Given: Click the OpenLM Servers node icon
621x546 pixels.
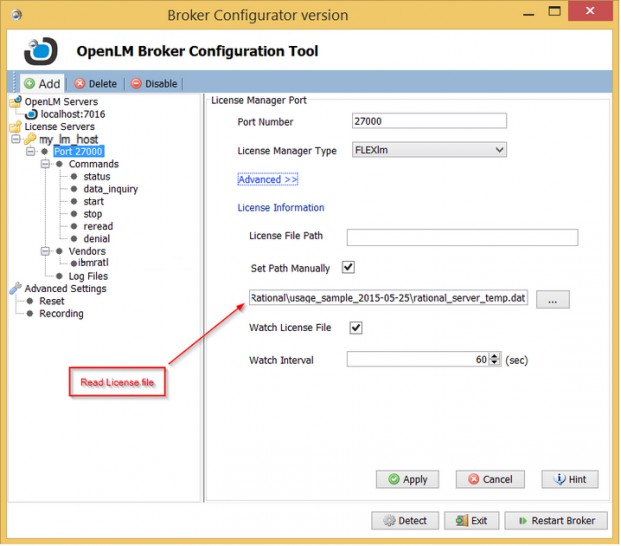Looking at the screenshot, I should [x=15, y=102].
